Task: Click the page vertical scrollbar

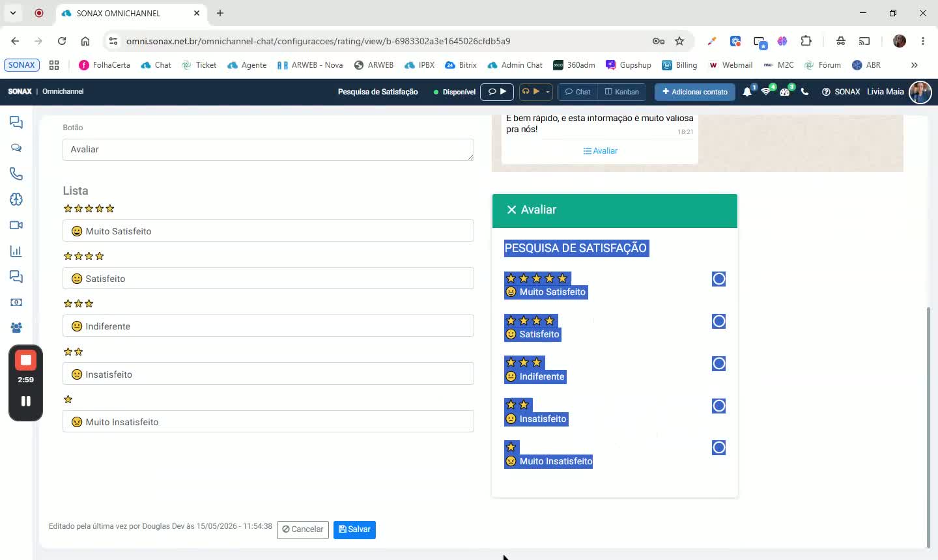Action: (929, 427)
